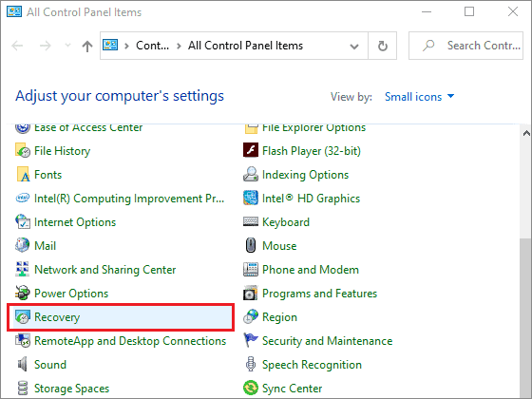Open the Power Options link
Viewport: 532px width, 399px height.
pyautogui.click(x=71, y=294)
